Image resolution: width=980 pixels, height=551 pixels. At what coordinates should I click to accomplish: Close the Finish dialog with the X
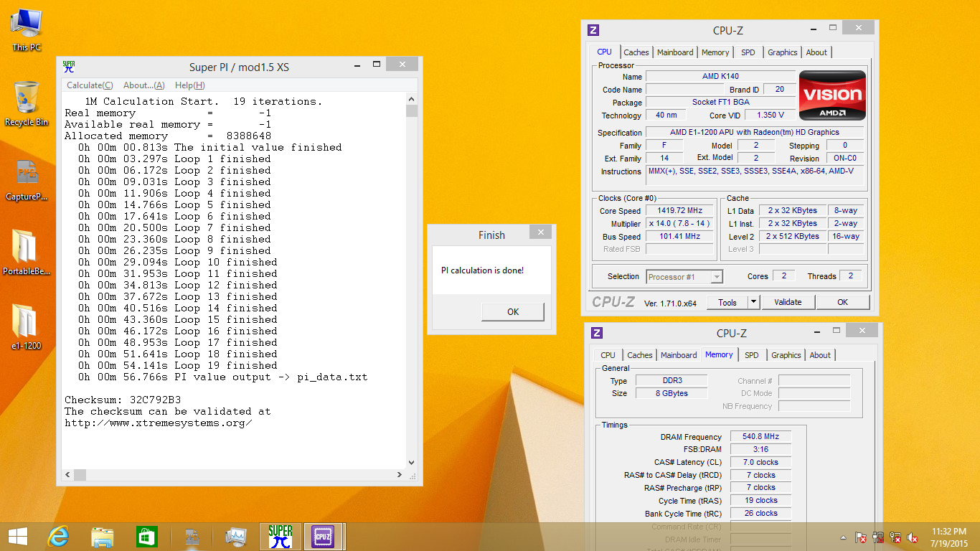click(x=541, y=232)
